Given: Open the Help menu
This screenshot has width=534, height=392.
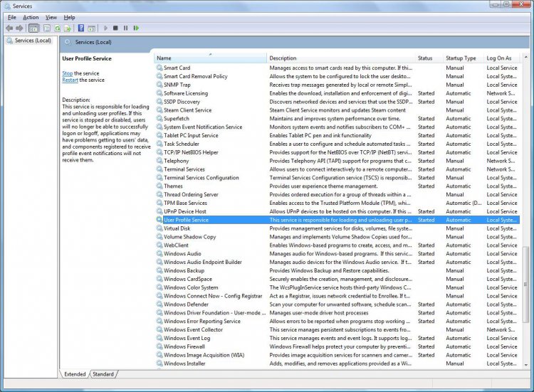Looking at the screenshot, I should click(x=69, y=17).
